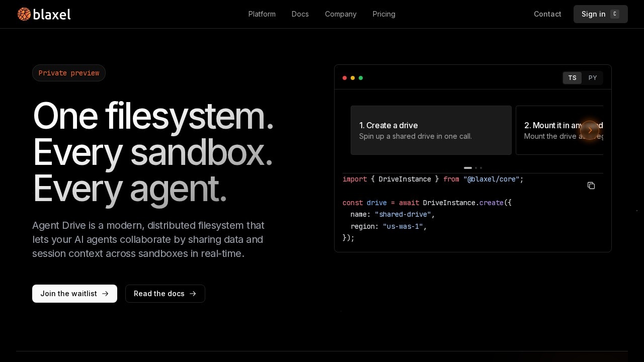Select the Mount it in any sandbox card
This screenshot has height=362, width=644.
click(559, 130)
